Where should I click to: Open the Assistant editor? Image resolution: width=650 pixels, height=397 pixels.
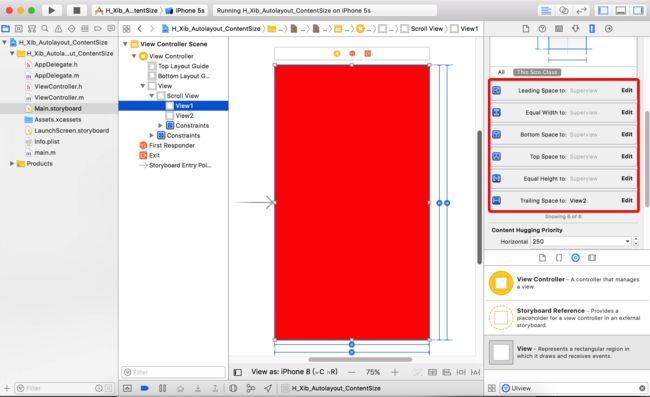point(564,11)
